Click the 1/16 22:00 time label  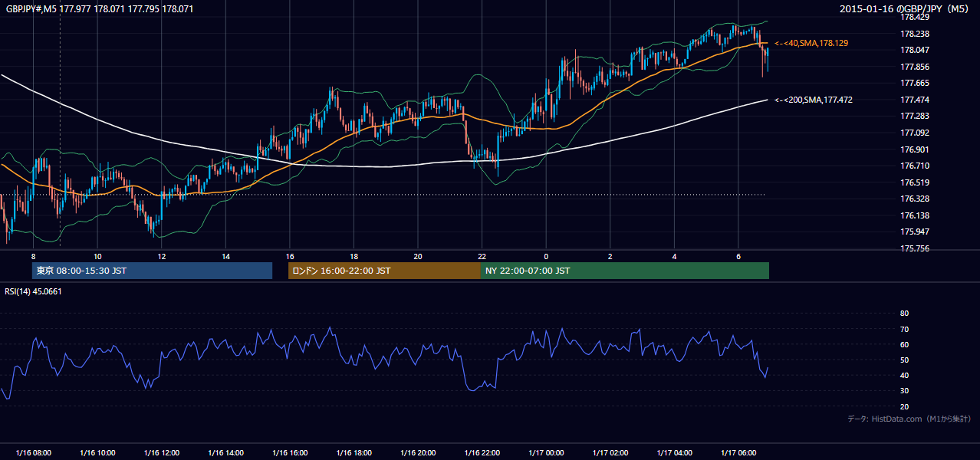click(482, 452)
